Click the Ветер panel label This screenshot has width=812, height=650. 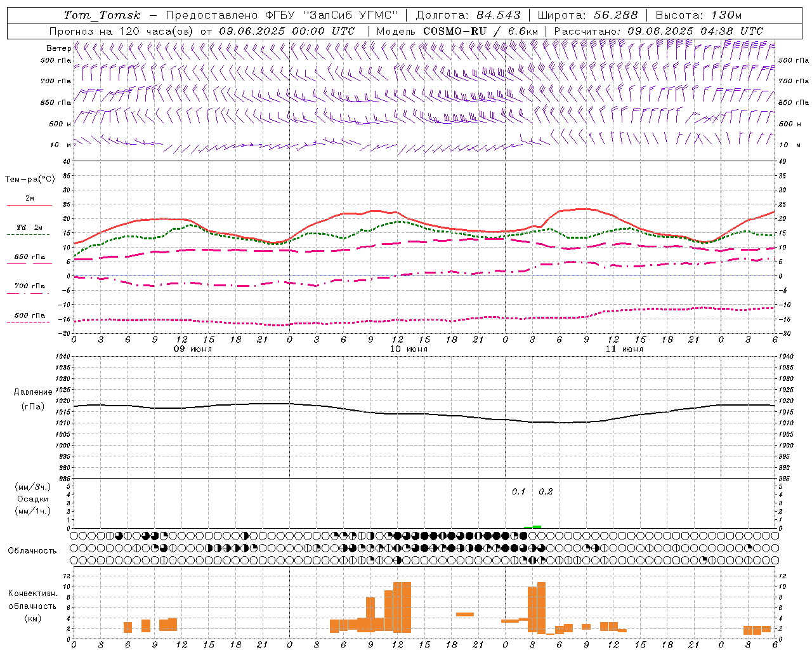tap(58, 48)
